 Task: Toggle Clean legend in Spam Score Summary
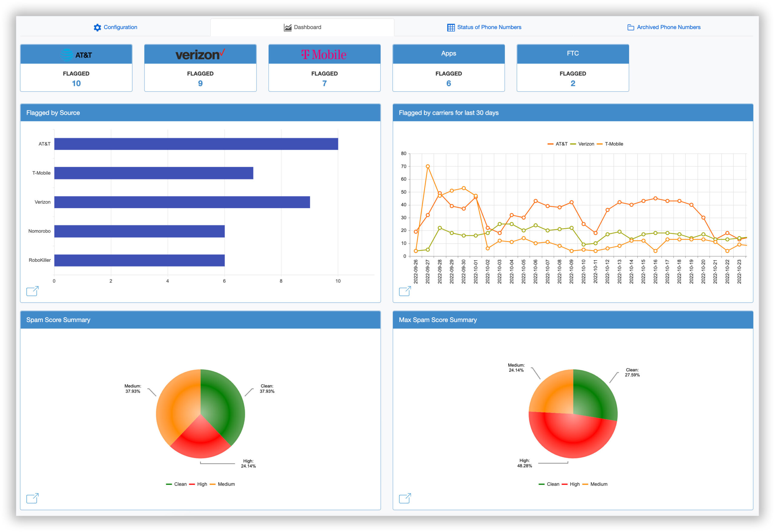point(176,484)
